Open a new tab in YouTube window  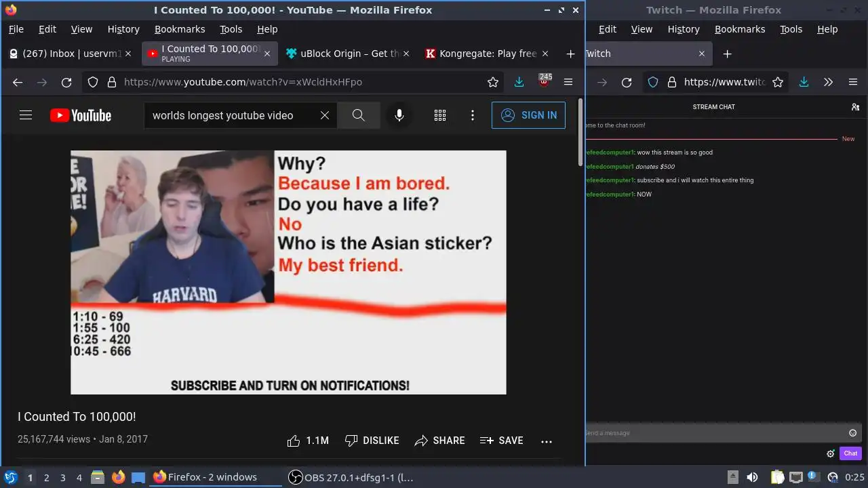click(570, 54)
